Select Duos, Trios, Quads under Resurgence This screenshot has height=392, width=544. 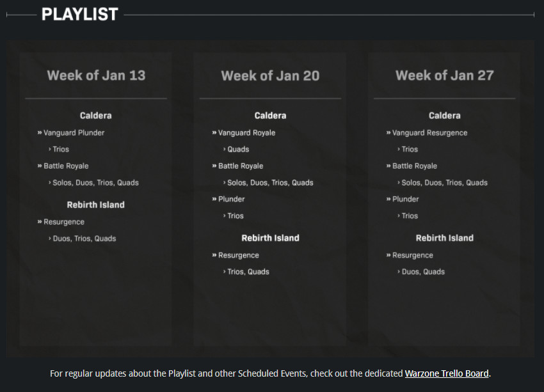84,239
